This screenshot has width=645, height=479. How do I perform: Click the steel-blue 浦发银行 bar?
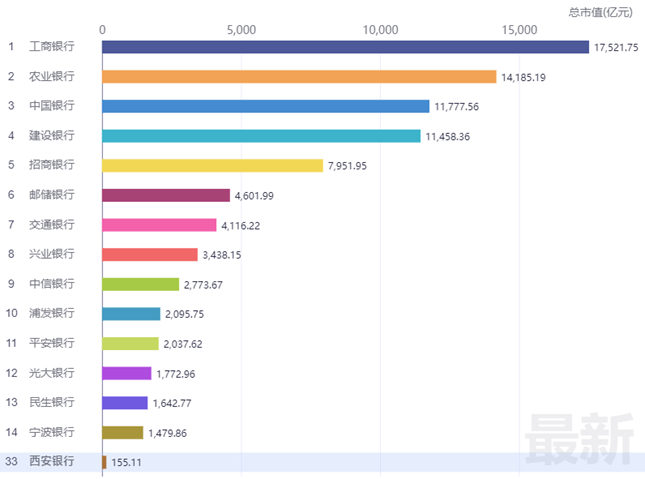[131, 314]
